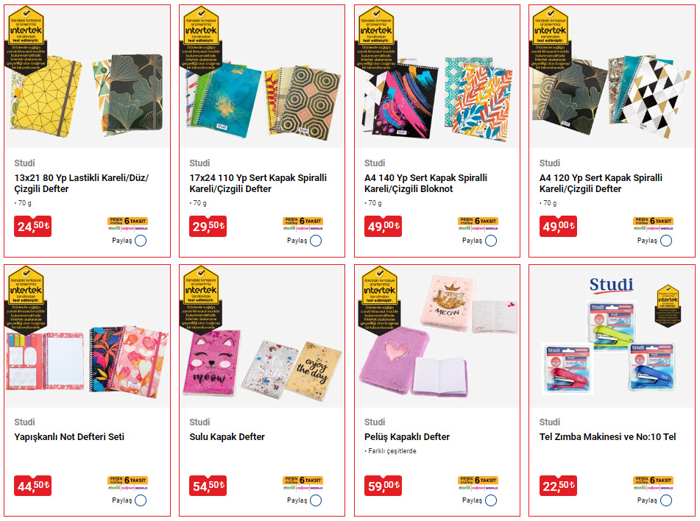Screen dimensions: 700x521
Task: Open the purple plush heart notebook image
Action: 395,360
